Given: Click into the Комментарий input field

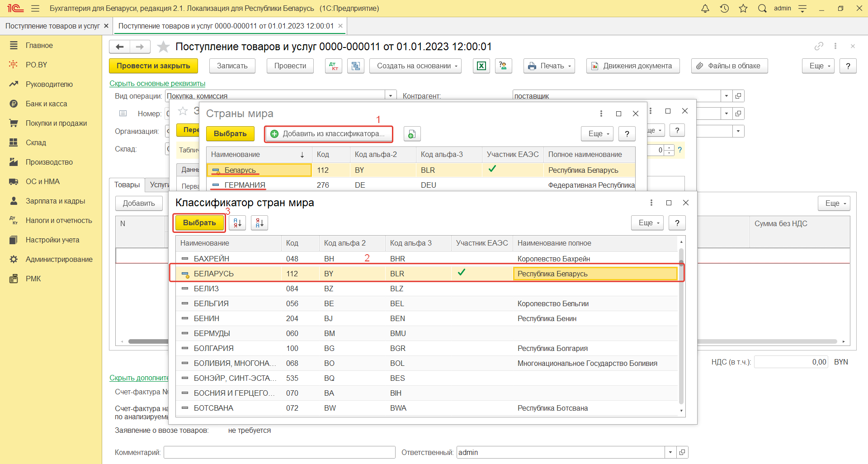Looking at the screenshot, I should [279, 452].
